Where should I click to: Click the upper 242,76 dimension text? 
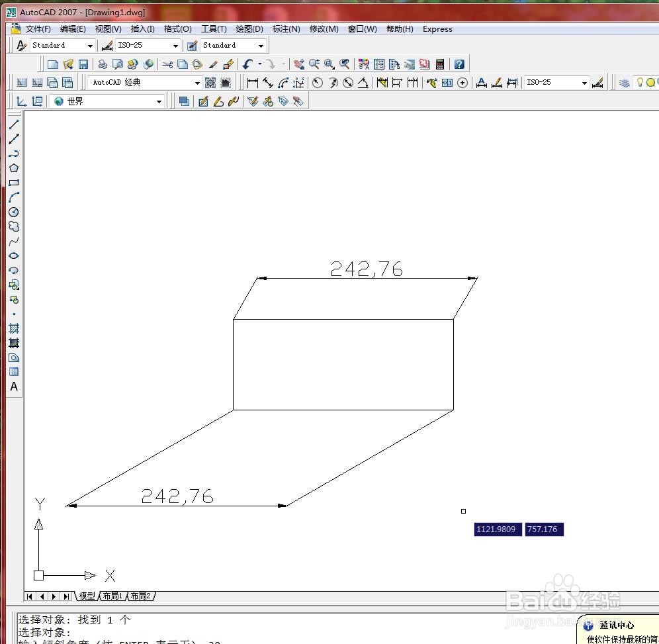point(367,269)
